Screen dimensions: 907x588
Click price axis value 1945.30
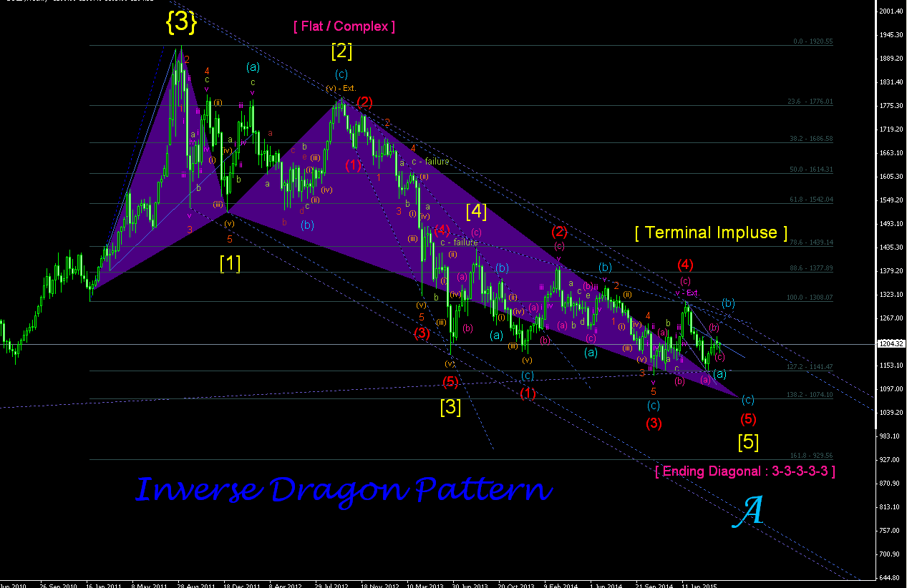point(891,35)
